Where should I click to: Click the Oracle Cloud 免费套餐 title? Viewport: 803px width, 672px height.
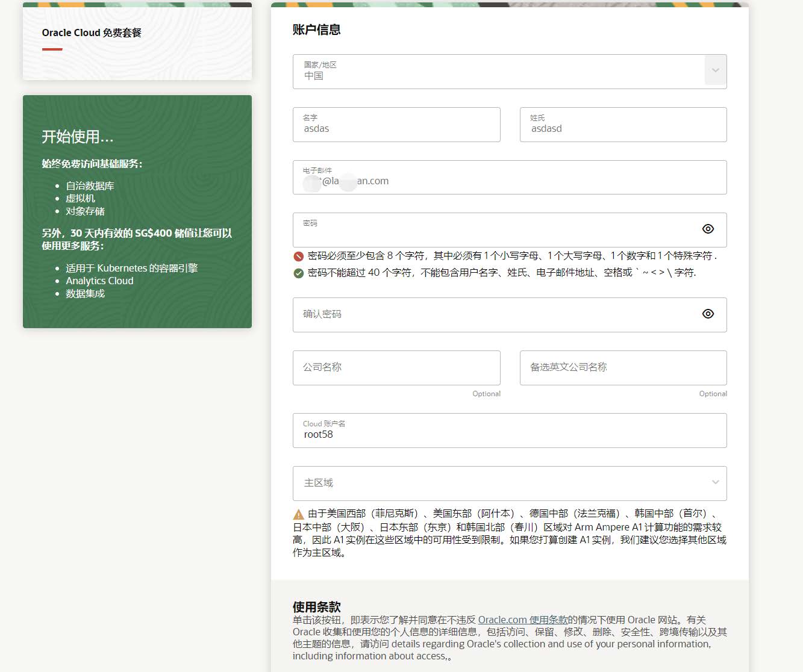click(92, 33)
